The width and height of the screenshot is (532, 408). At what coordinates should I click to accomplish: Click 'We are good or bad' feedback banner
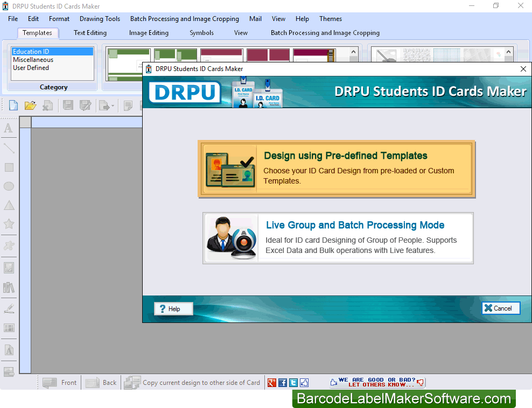pos(377,382)
